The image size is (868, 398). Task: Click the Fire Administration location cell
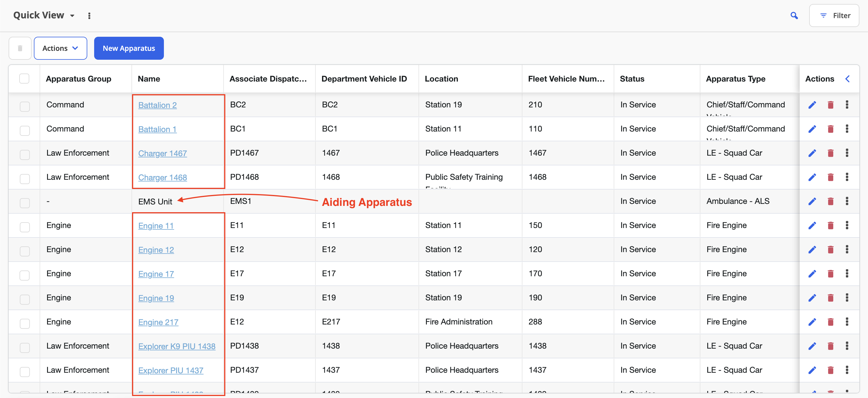pyautogui.click(x=459, y=322)
